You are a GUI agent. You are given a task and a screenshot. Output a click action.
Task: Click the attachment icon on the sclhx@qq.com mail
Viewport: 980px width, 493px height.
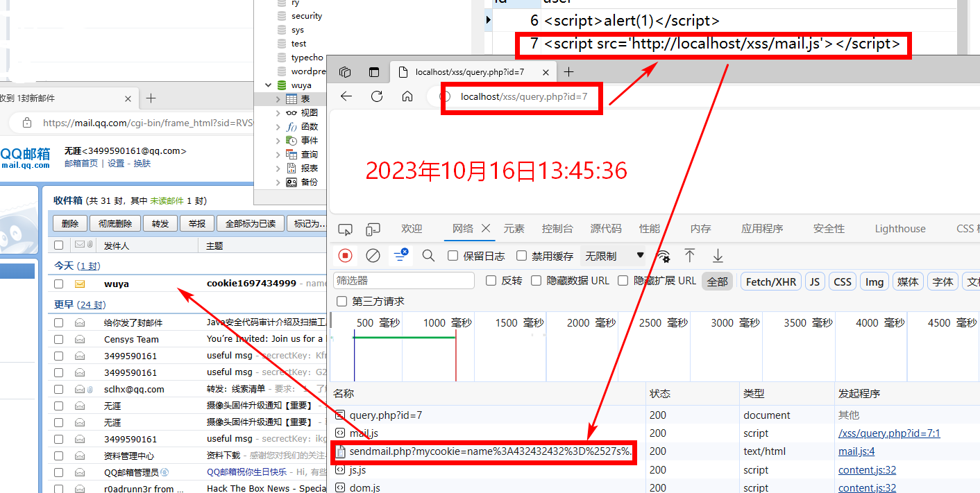pos(90,389)
